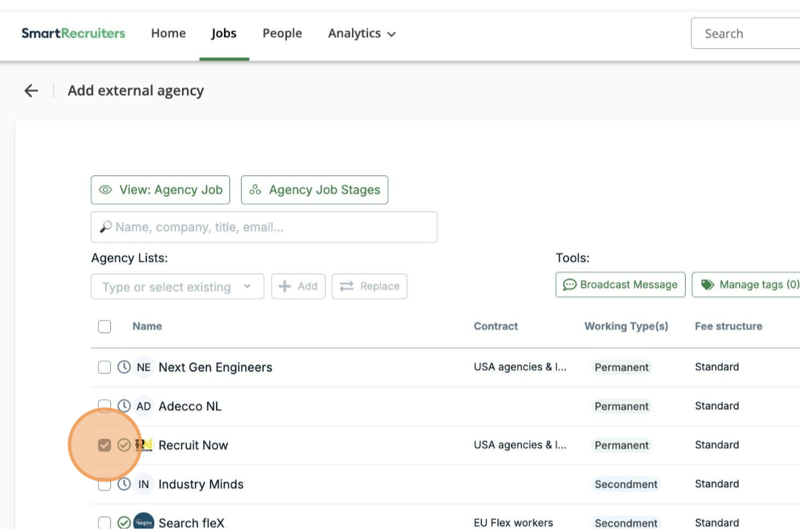800x532 pixels.
Task: Open the Search fleX agency name
Action: pos(192,523)
